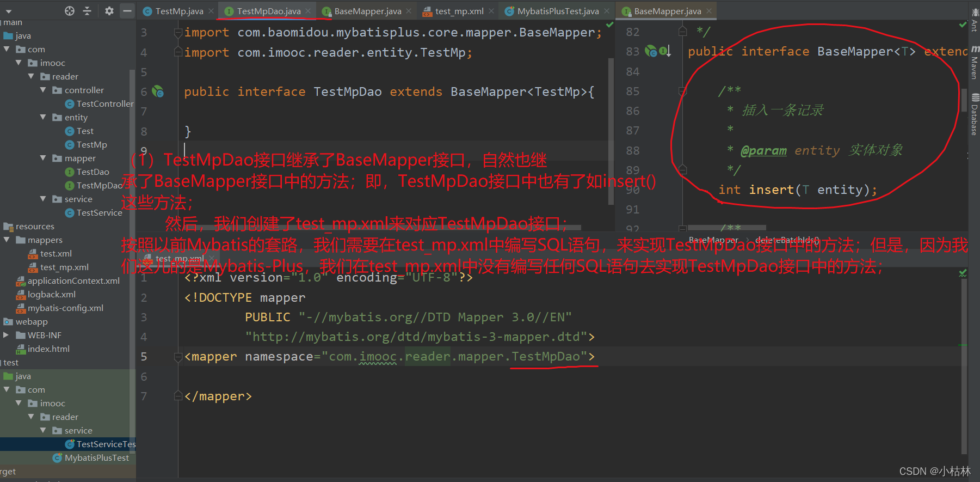Switch to the MybatisPlusTest.java tab
The image size is (980, 482).
click(557, 11)
